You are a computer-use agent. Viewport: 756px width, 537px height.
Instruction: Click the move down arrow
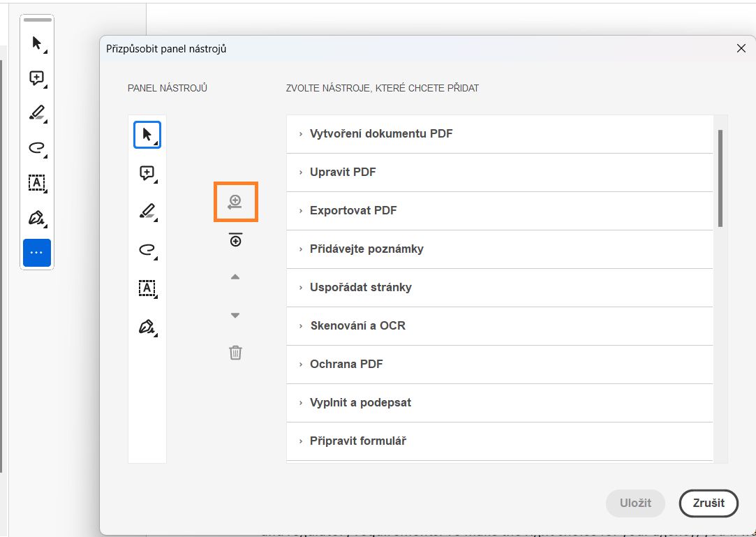(236, 316)
